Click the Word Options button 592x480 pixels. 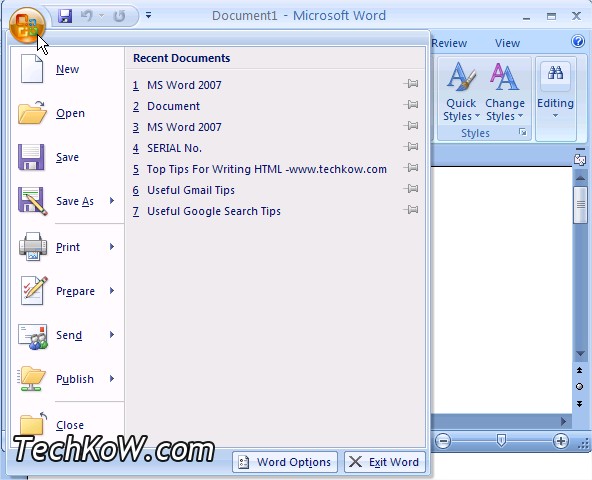point(285,462)
